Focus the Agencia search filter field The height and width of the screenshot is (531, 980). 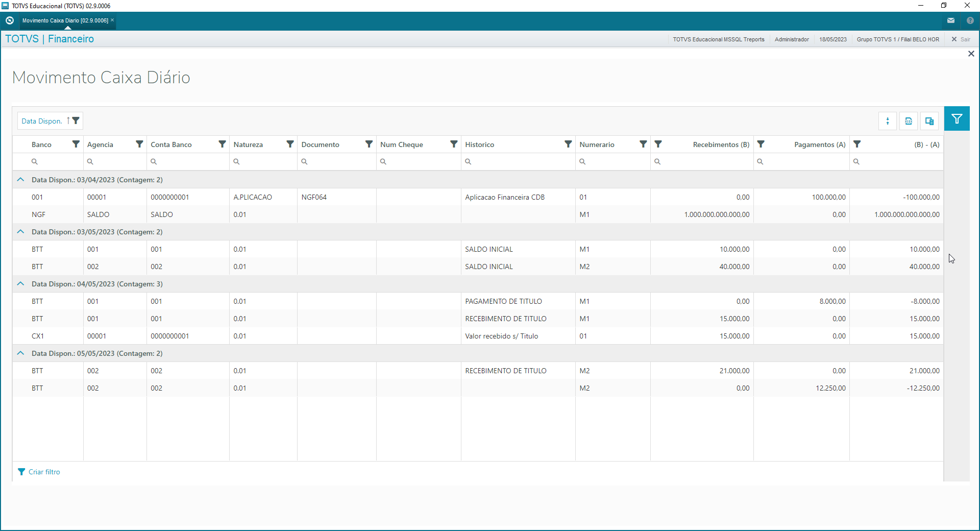point(115,161)
